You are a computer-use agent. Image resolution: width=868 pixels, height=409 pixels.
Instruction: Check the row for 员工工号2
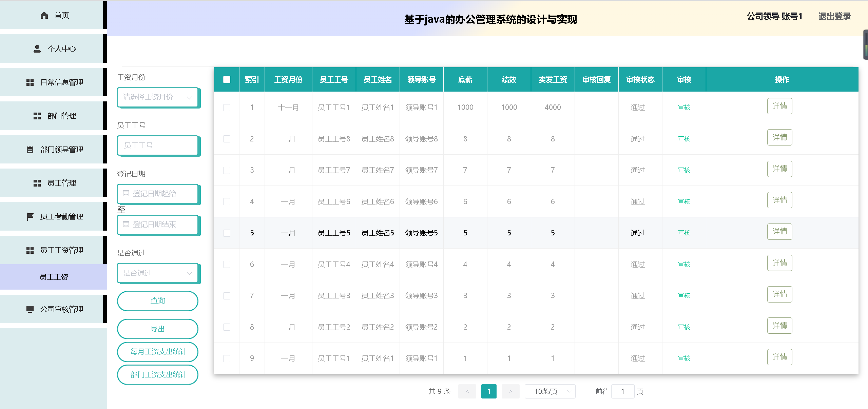(227, 327)
